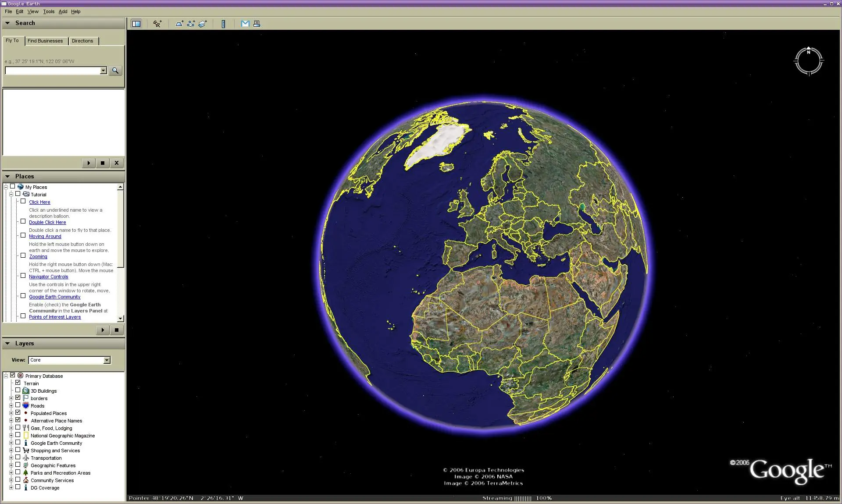
Task: Click the Email view icon
Action: [245, 24]
